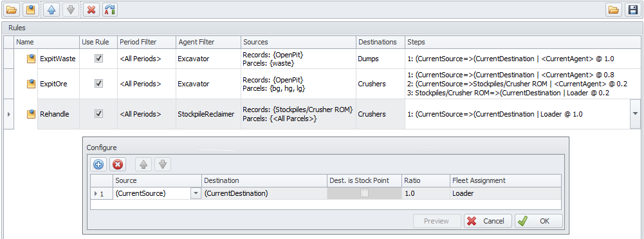The height and width of the screenshot is (239, 644).
Task: Toggle Use Rule checkbox for Rehandle
Action: pyautogui.click(x=98, y=114)
